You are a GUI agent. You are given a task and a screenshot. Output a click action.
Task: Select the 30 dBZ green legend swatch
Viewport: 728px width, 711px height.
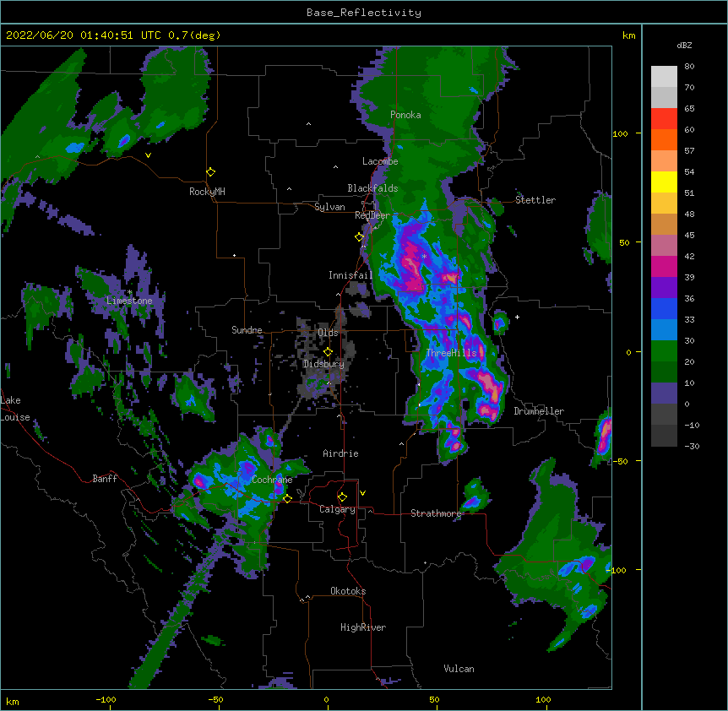[664, 351]
